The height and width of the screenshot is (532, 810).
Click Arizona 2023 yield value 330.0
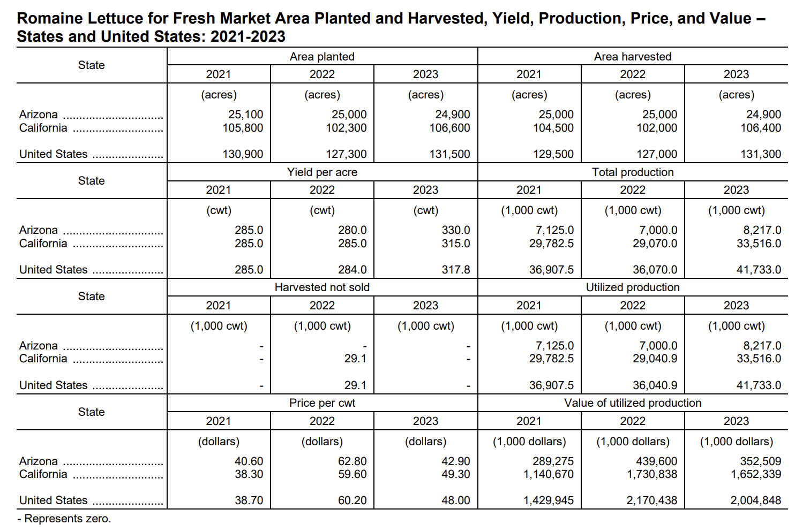pos(456,230)
